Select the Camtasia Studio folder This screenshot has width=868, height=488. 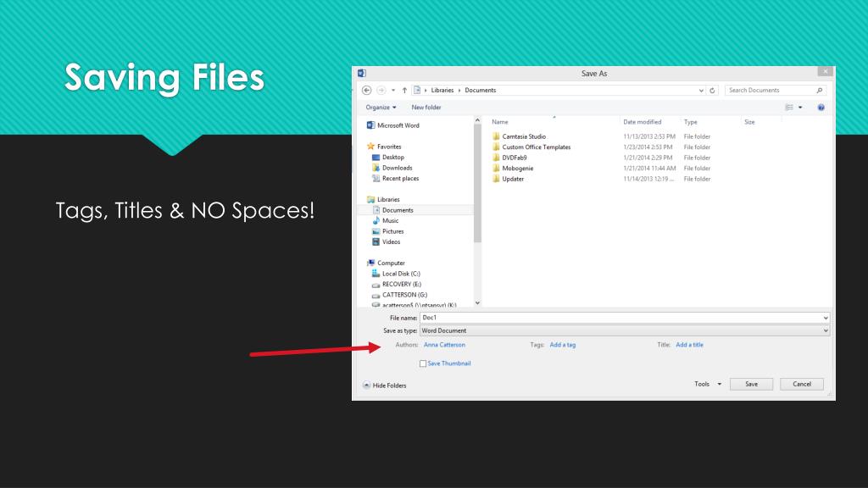pos(519,136)
